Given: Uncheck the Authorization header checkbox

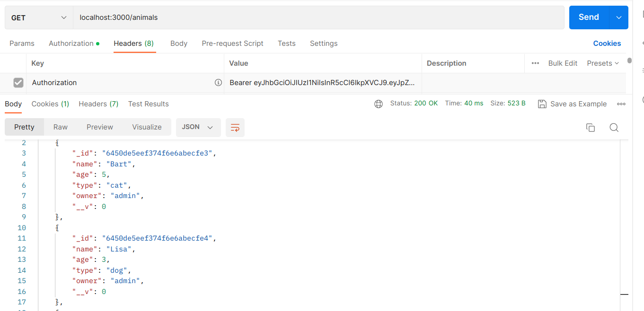Looking at the screenshot, I should tap(18, 83).
